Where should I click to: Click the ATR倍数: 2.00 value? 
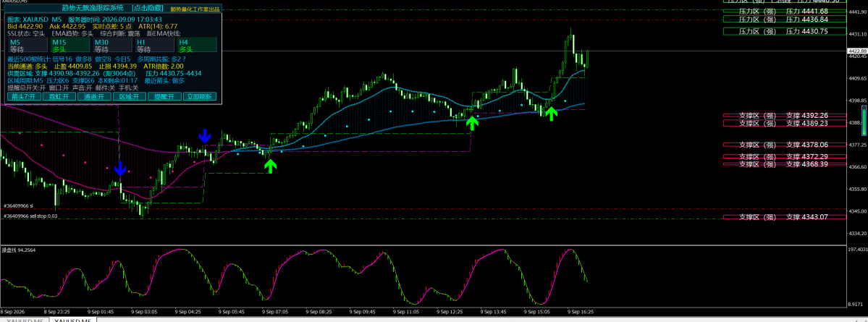164,66
